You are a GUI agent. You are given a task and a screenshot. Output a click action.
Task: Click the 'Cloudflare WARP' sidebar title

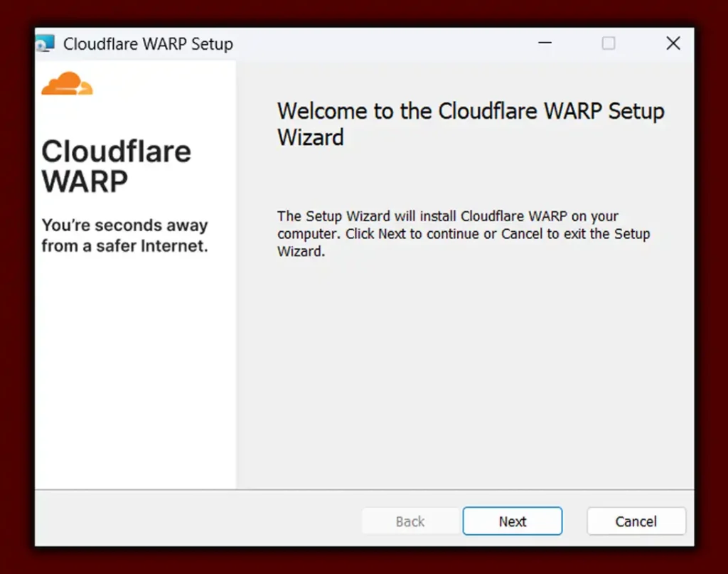tap(116, 166)
